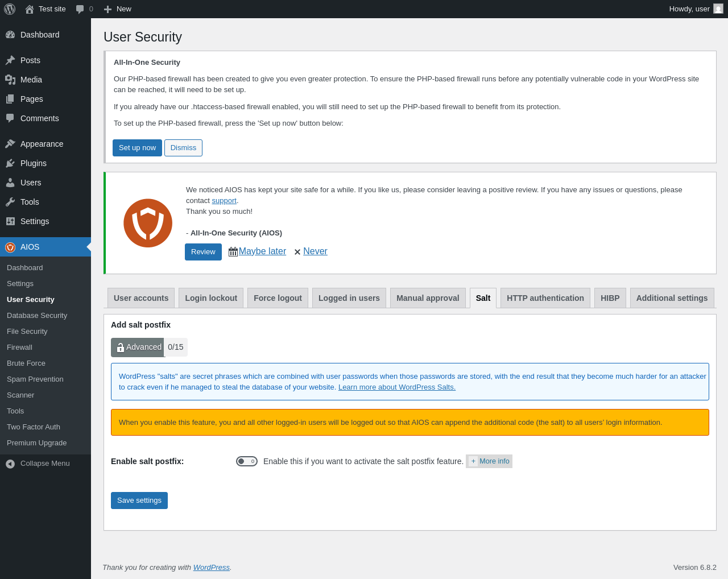Open the WordPress footer link
Viewport: 728px width, 579px height.
pyautogui.click(x=212, y=568)
